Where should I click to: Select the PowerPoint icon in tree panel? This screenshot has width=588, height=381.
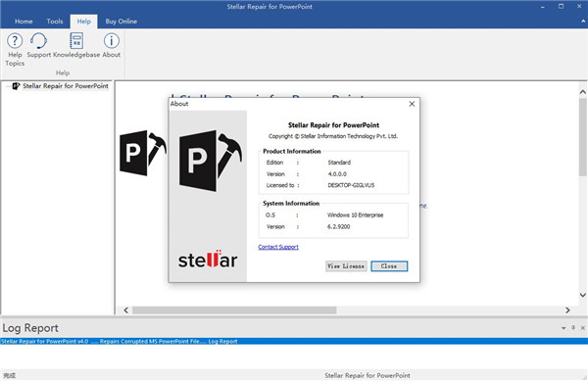coord(16,86)
